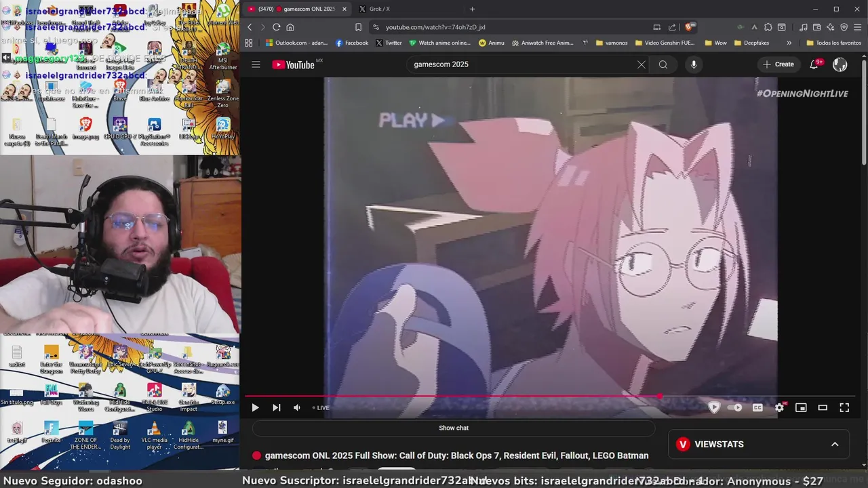Image resolution: width=868 pixels, height=488 pixels.
Task: Select the Genshin Impact desktop icon
Action: (x=189, y=396)
